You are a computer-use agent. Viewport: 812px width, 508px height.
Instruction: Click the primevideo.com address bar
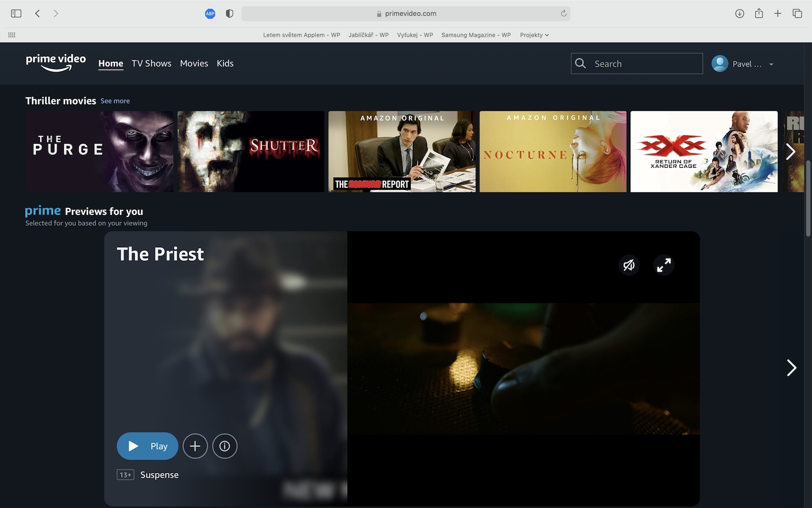point(406,14)
